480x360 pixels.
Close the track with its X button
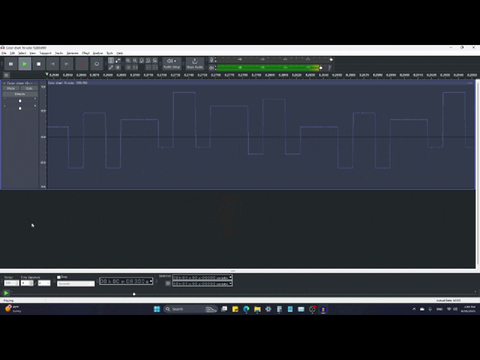(4, 83)
